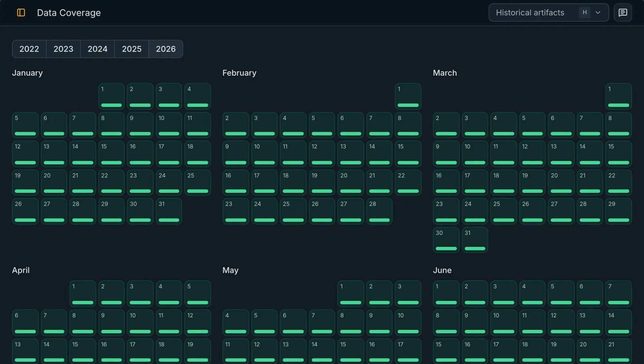Click the H shortcut badge

click(x=585, y=13)
